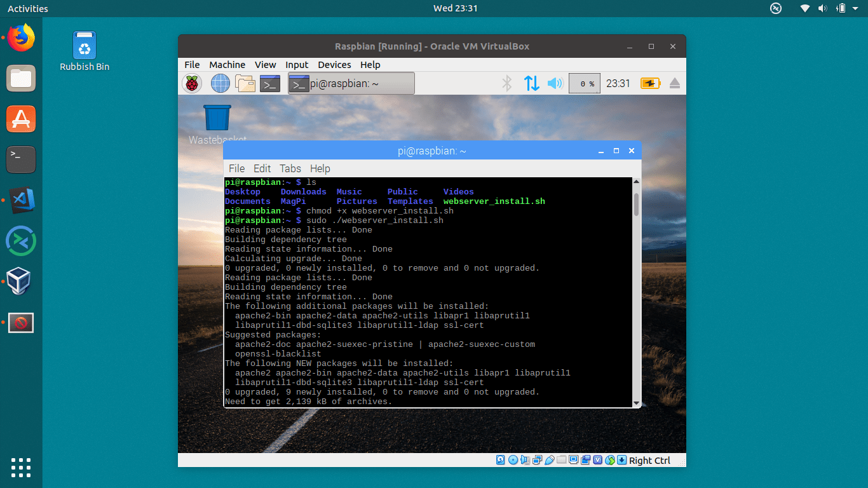Open the network up/down arrows icon in Raspbian
868x488 pixels.
532,83
